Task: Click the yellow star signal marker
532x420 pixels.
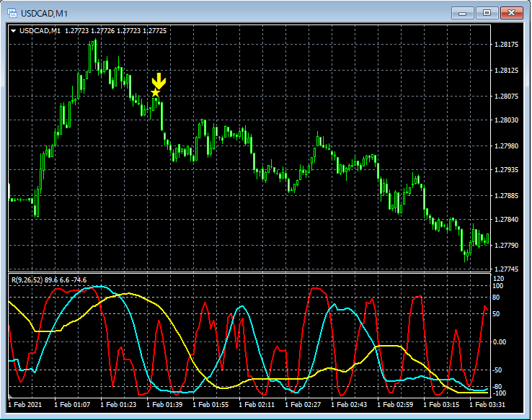Action: (x=156, y=92)
